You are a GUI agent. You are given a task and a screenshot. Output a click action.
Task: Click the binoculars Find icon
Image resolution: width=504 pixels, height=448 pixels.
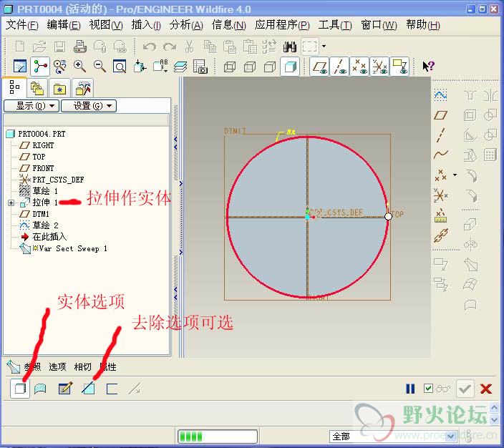coord(290,47)
